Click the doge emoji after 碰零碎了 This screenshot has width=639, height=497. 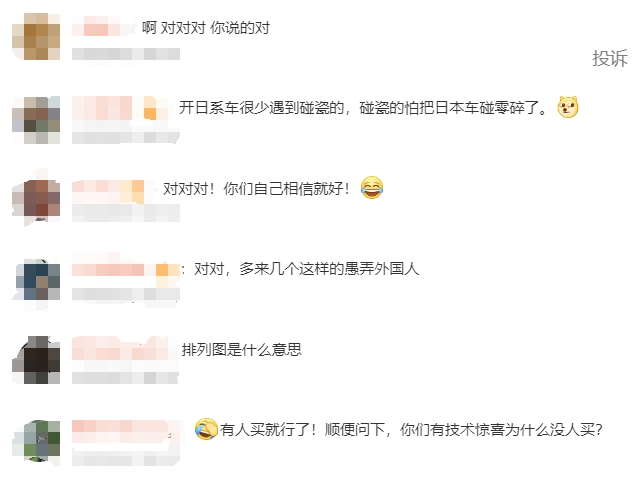point(568,108)
